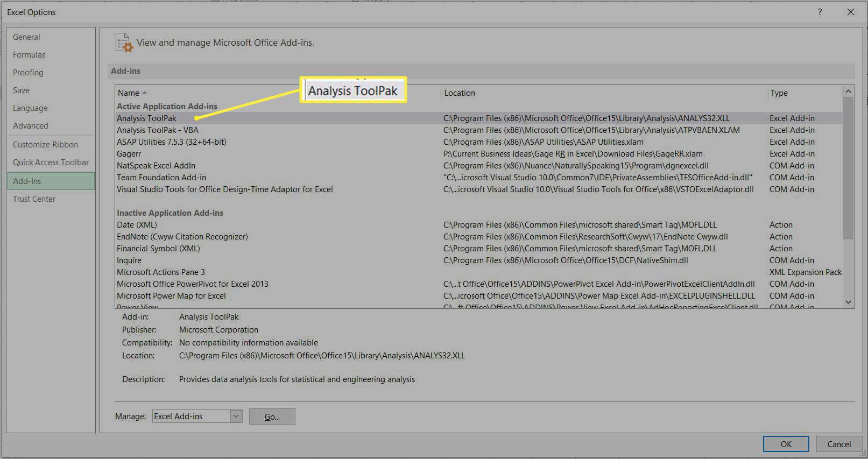Select the Date (XML) add-in row

click(x=479, y=225)
